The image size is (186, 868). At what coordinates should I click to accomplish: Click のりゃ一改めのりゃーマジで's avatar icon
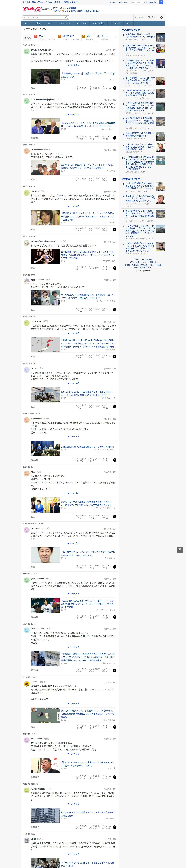(26, 243)
